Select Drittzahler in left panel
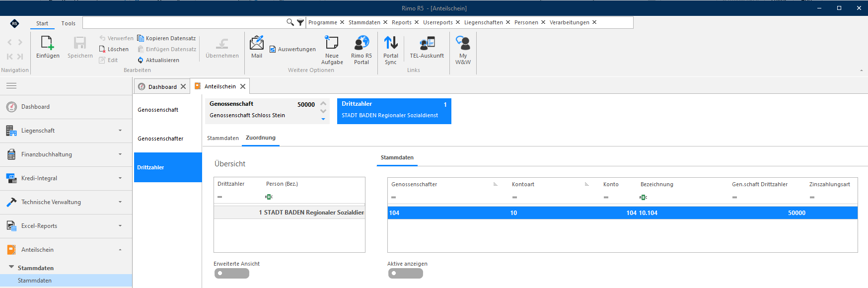 168,167
